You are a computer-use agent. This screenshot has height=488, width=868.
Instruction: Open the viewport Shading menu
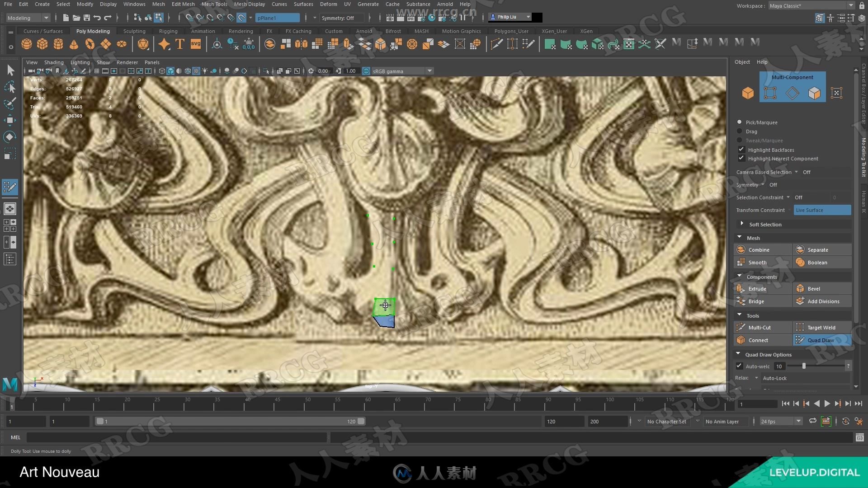pyautogui.click(x=54, y=62)
